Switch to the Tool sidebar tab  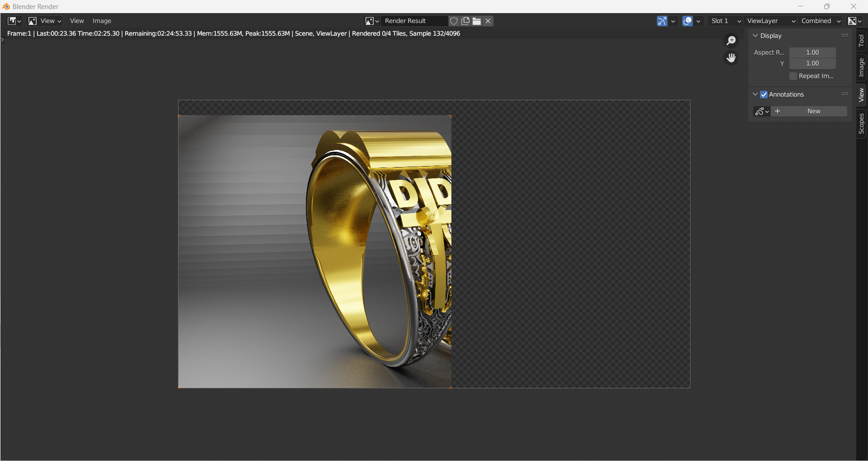point(861,41)
